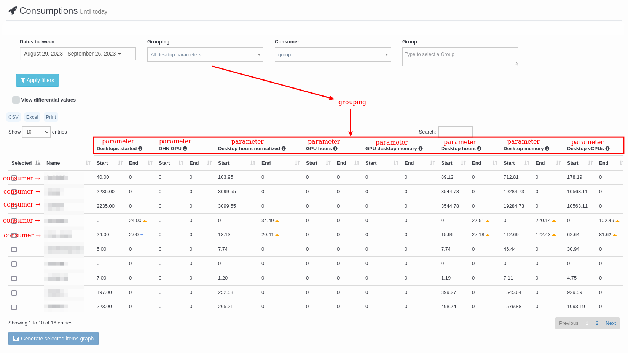This screenshot has height=364, width=628.
Task: Click info icon next to GPU hours
Action: [x=335, y=149]
